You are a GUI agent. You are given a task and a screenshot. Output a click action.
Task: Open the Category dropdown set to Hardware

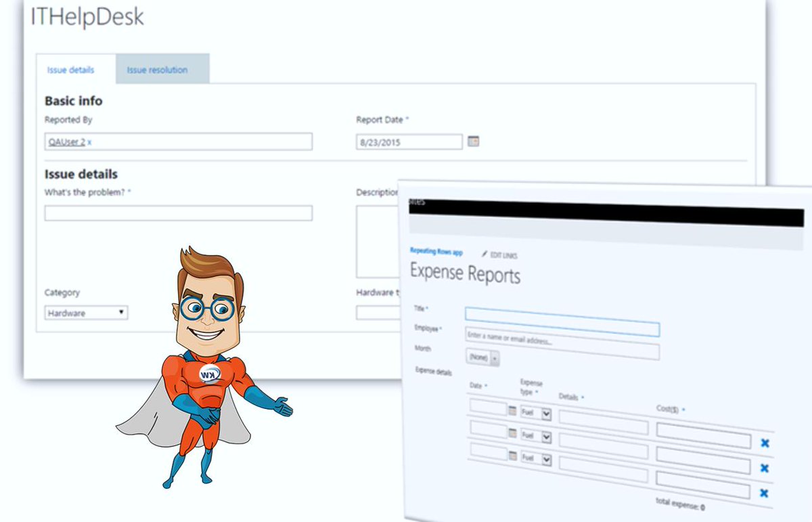pyautogui.click(x=86, y=313)
